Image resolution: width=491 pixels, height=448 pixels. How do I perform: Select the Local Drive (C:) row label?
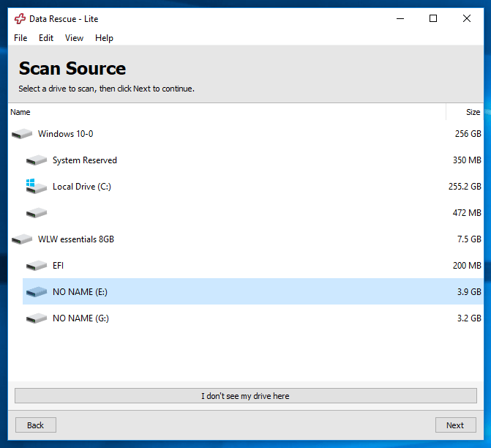82,187
